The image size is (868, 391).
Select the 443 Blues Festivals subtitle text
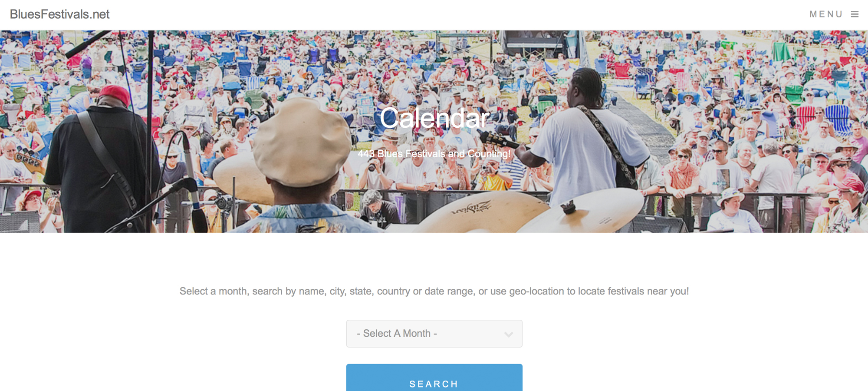pyautogui.click(x=434, y=154)
